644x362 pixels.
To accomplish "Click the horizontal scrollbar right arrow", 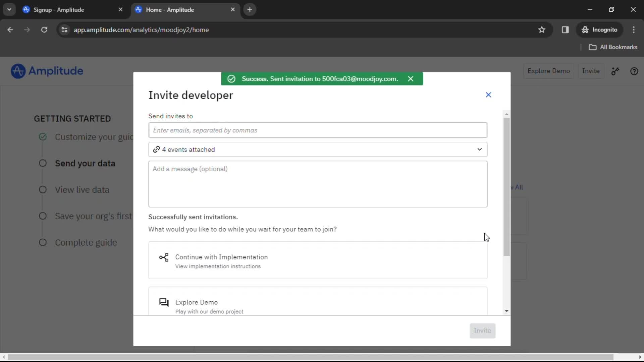I will point(640,357).
